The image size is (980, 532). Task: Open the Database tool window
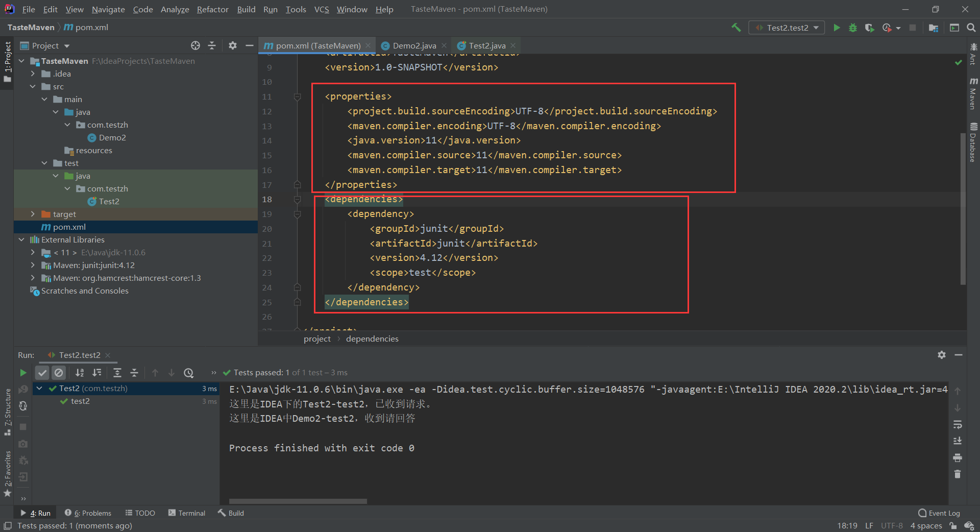973,142
